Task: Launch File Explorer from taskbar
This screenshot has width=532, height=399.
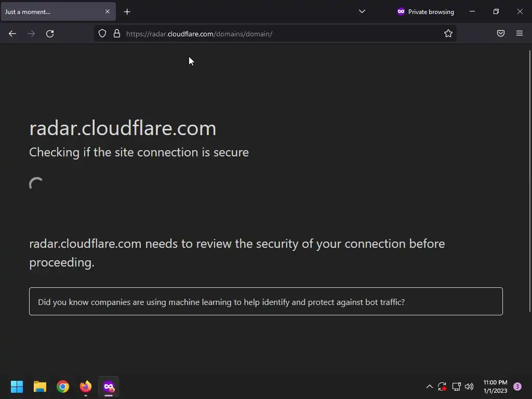Action: point(39,387)
